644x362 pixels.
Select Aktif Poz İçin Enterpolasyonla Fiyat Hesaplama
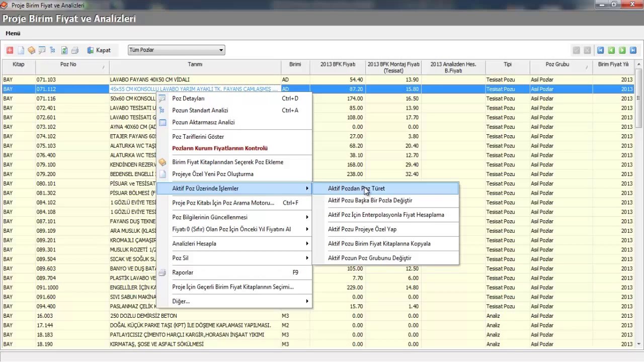click(385, 215)
